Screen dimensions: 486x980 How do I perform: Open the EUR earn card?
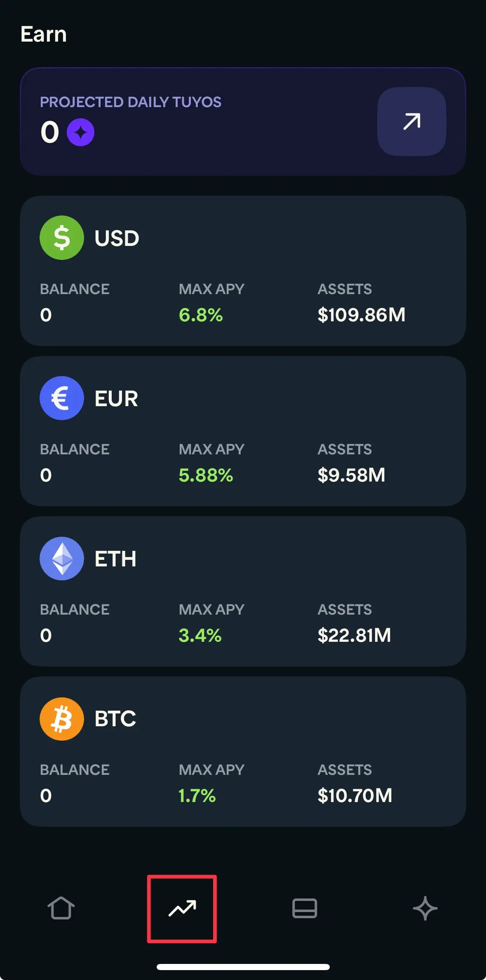click(243, 431)
